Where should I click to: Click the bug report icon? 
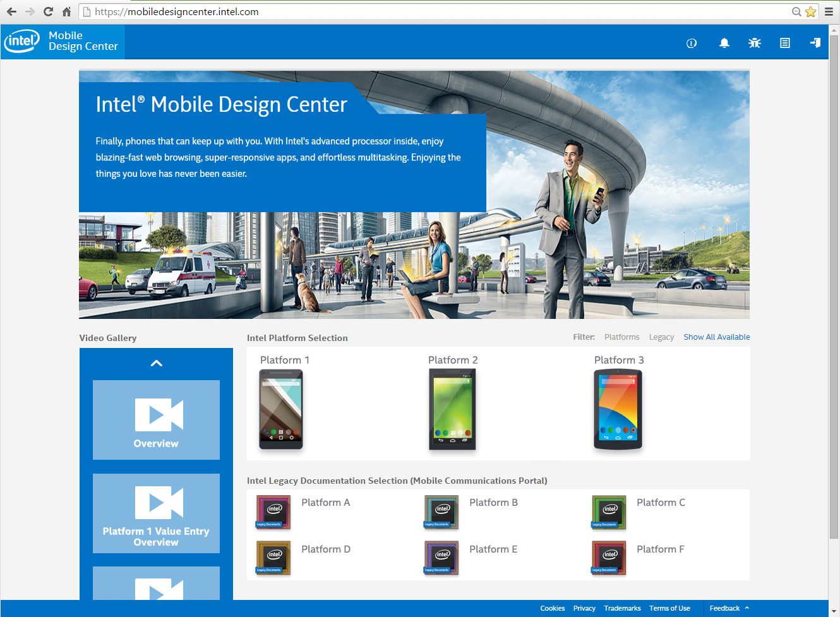[x=755, y=43]
